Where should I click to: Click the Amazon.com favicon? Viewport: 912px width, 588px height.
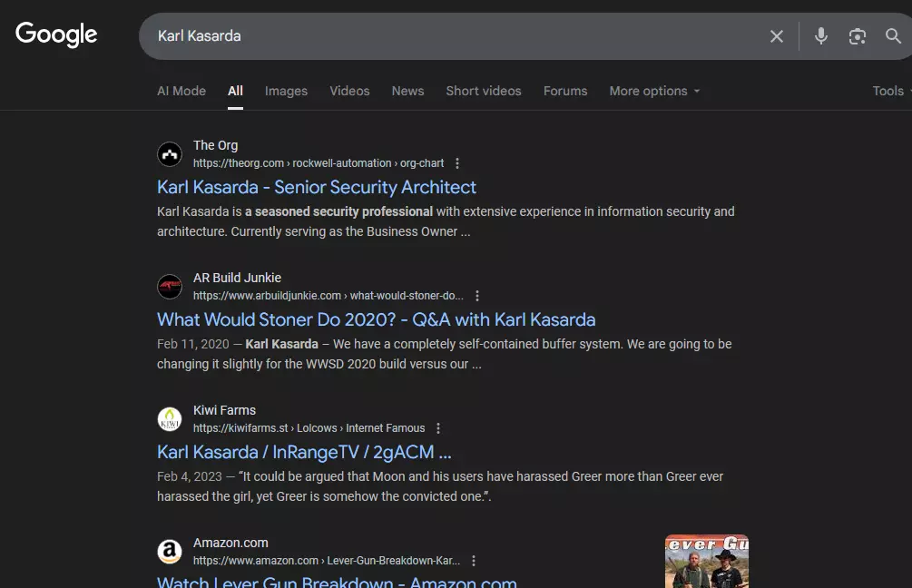170,552
